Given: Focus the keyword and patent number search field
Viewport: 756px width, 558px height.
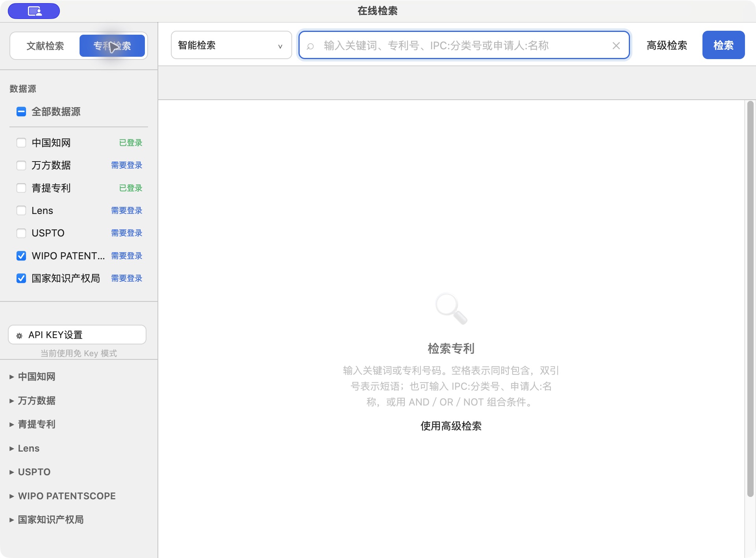Looking at the screenshot, I should pyautogui.click(x=464, y=45).
